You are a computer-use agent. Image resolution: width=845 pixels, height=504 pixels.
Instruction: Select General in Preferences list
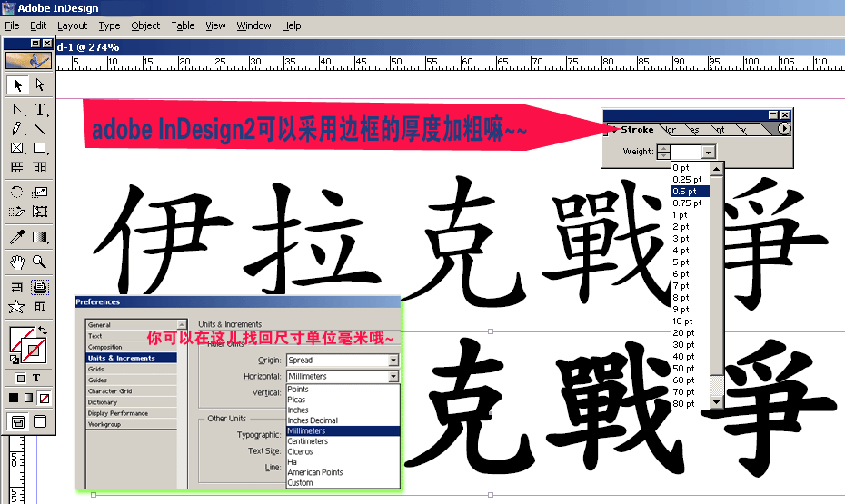pos(132,325)
